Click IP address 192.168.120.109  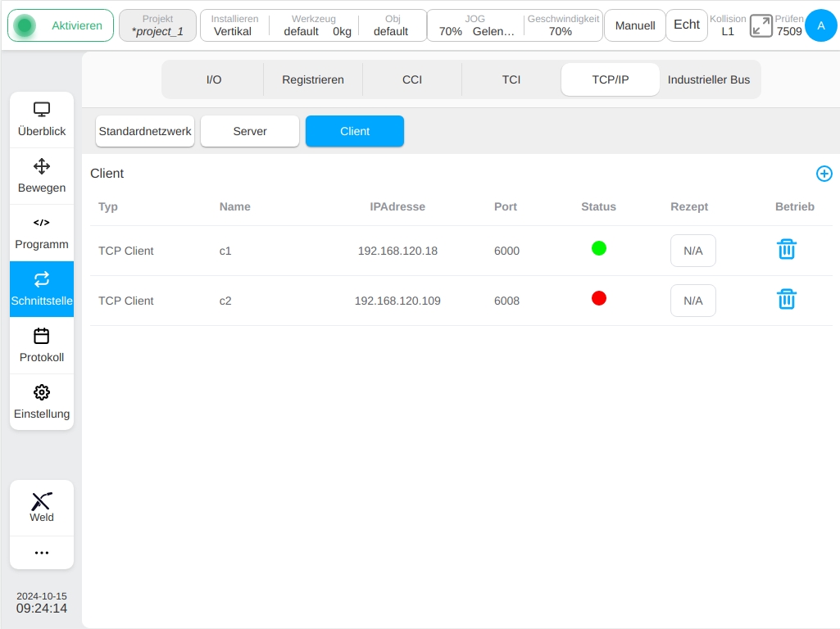[397, 301]
